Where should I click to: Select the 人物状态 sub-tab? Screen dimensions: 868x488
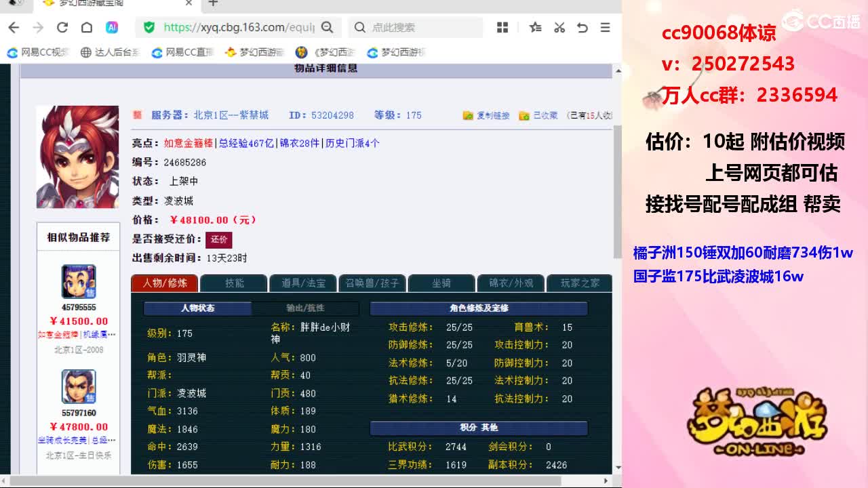click(197, 308)
